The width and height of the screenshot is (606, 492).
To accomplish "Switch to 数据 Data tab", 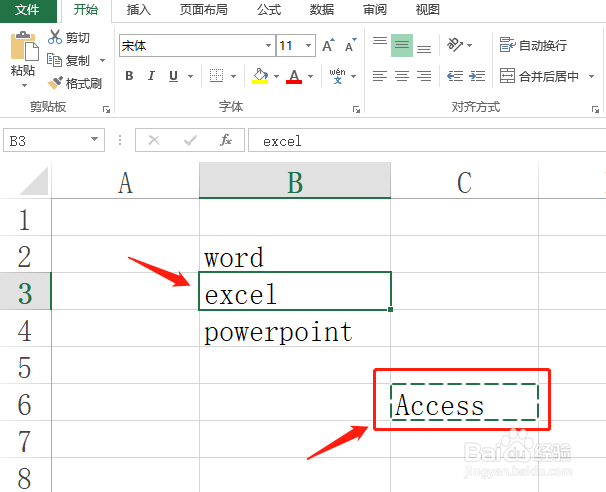I will point(322,10).
